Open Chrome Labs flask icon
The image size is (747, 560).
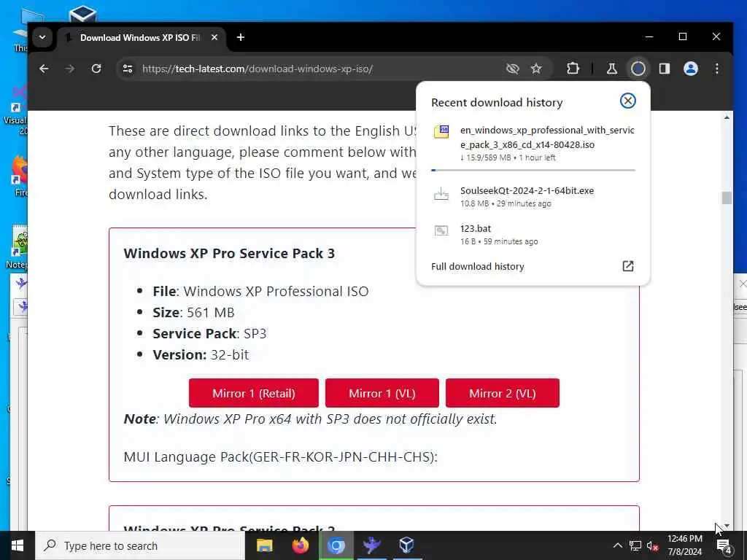612,69
